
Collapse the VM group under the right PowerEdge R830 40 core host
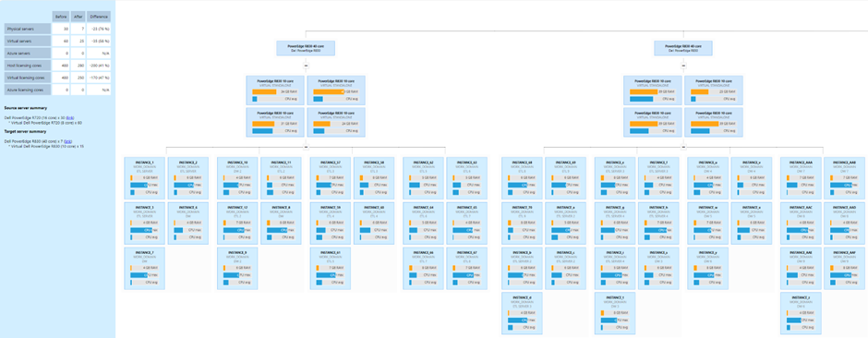click(683, 66)
